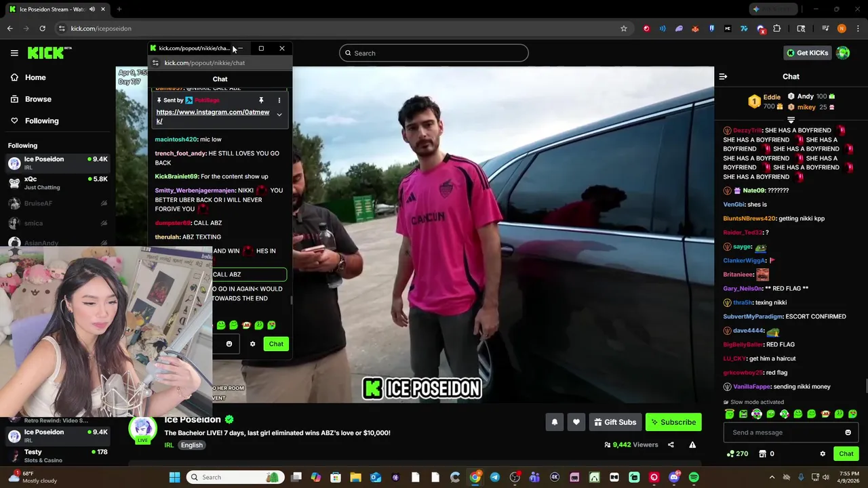Click the Get KICKs button
The image size is (868, 488).
[x=807, y=53]
